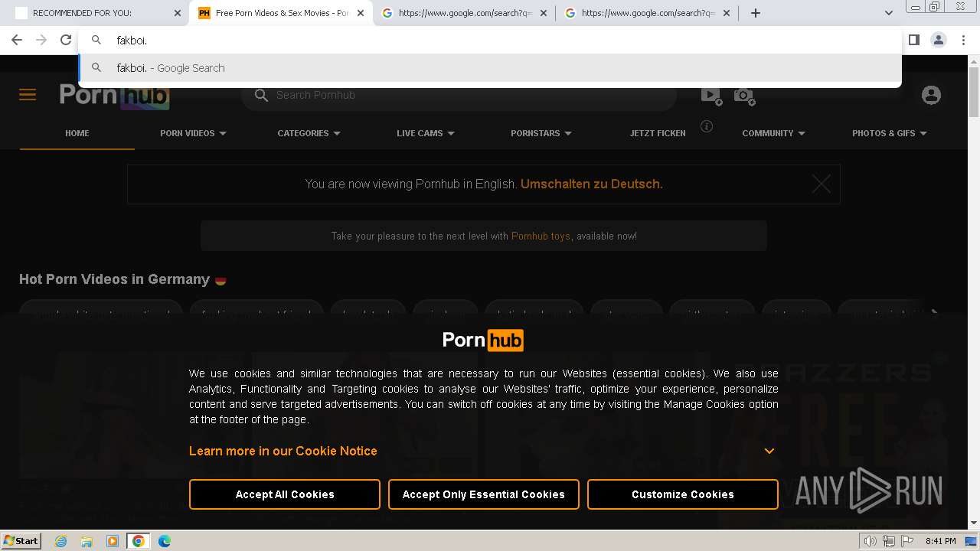Reload the page with the refresh icon
This screenshot has height=551, width=980.
click(66, 40)
